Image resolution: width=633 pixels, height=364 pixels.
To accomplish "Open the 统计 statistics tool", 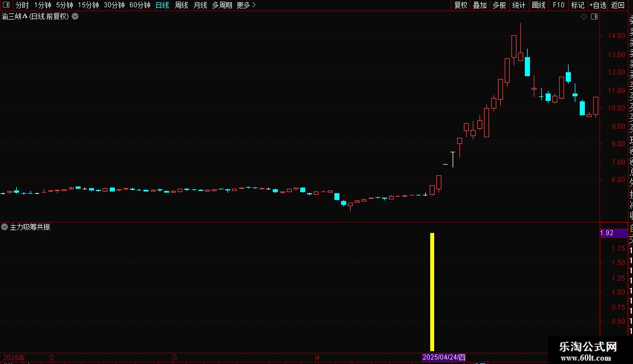I will tap(519, 5).
